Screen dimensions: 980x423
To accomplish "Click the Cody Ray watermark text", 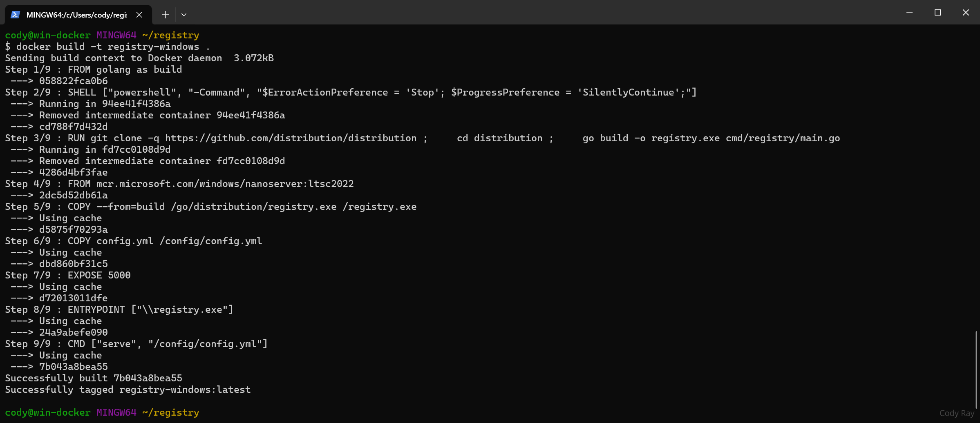I will pyautogui.click(x=956, y=413).
